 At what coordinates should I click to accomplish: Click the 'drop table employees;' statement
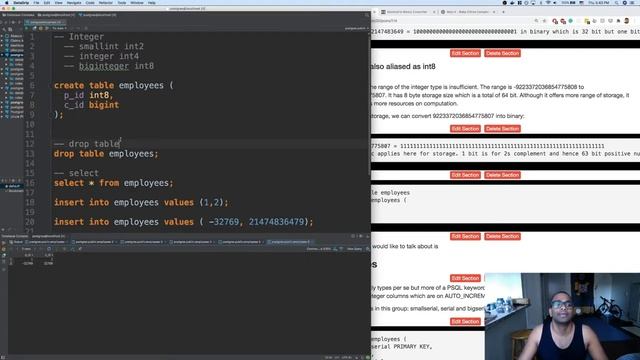pos(106,153)
